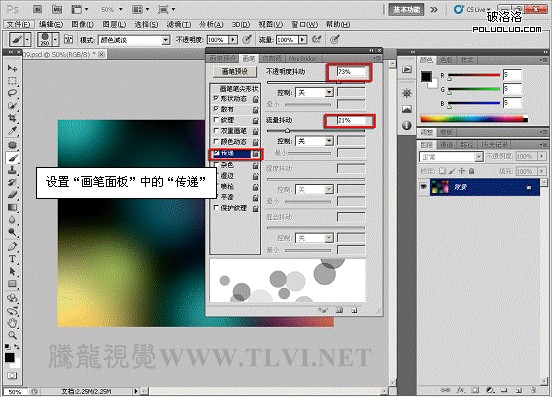The height and width of the screenshot is (397, 552).
Task: Select the Horizontal Type tool
Action: [12, 259]
